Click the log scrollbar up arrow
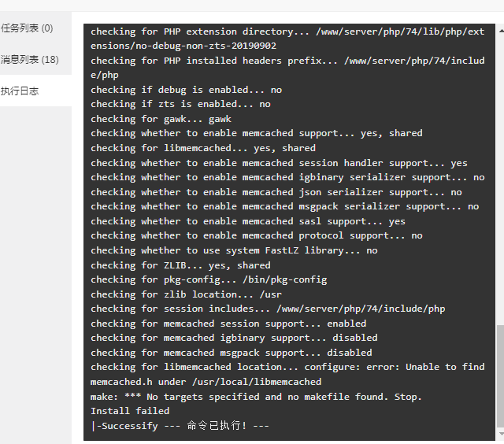The width and height of the screenshot is (504, 444). (501, 31)
